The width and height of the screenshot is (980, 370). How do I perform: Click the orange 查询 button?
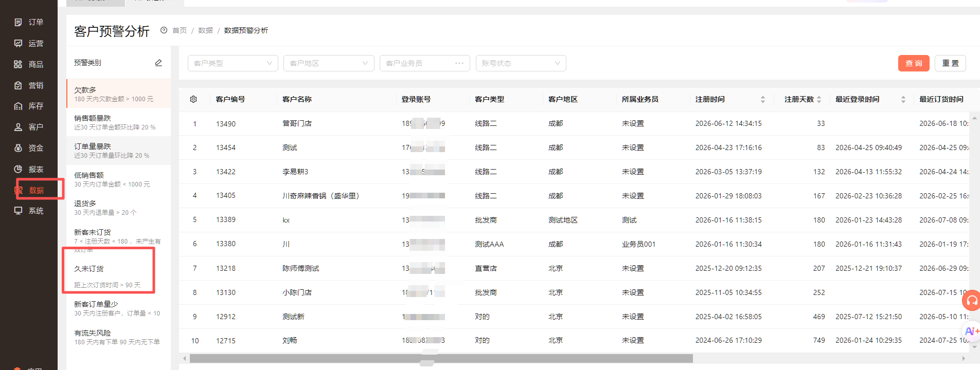coord(914,63)
